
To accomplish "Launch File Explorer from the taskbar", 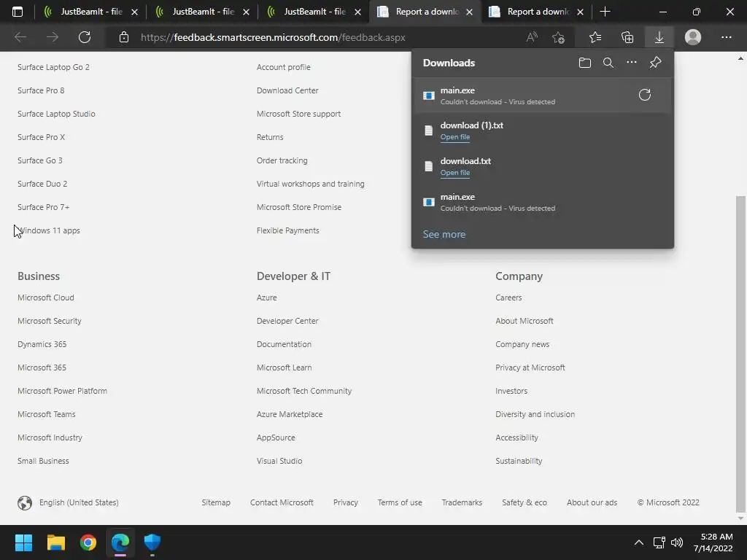I will [x=55, y=542].
